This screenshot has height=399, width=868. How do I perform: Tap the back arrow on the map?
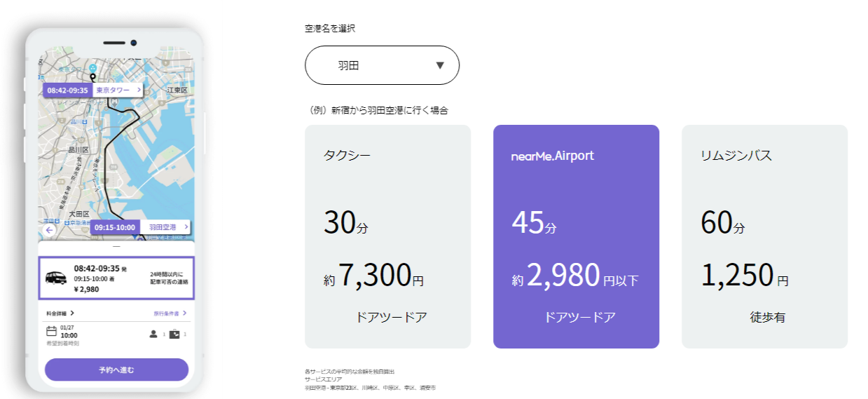coord(49,230)
